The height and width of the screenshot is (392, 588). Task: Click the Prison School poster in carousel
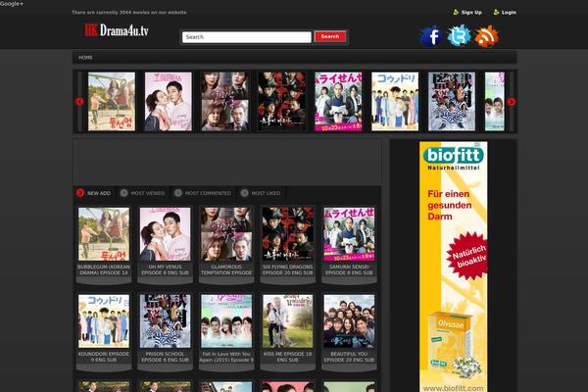452,102
